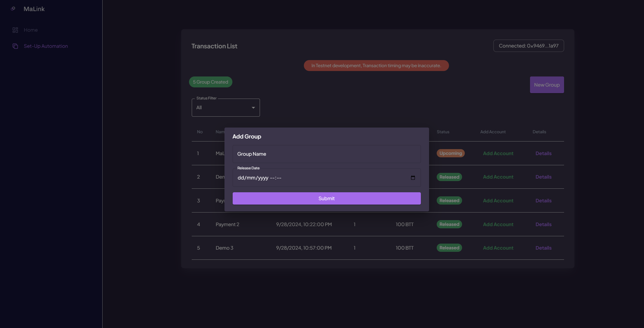644x328 pixels.
Task: Expand the Status Filter dropdown arrow
Action: pyautogui.click(x=253, y=108)
